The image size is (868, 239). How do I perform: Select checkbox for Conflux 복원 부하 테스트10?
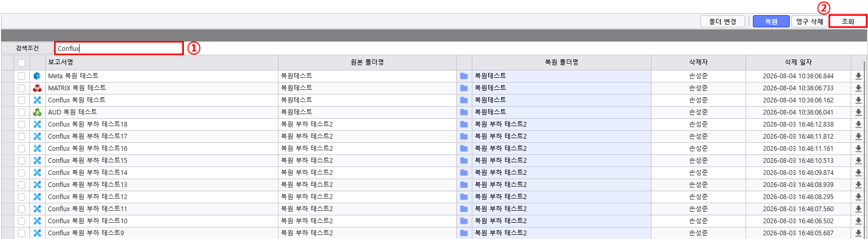(x=22, y=221)
